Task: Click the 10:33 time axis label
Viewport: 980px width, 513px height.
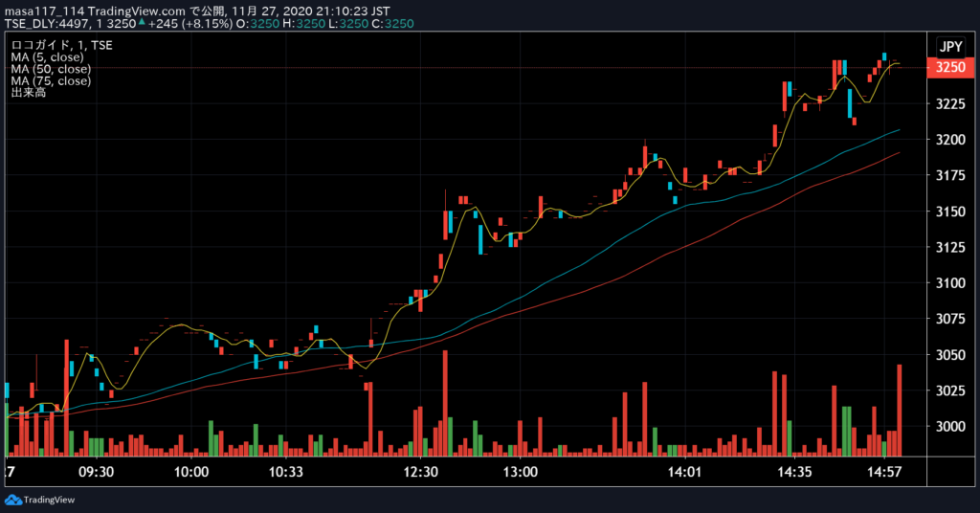Action: pos(285,472)
